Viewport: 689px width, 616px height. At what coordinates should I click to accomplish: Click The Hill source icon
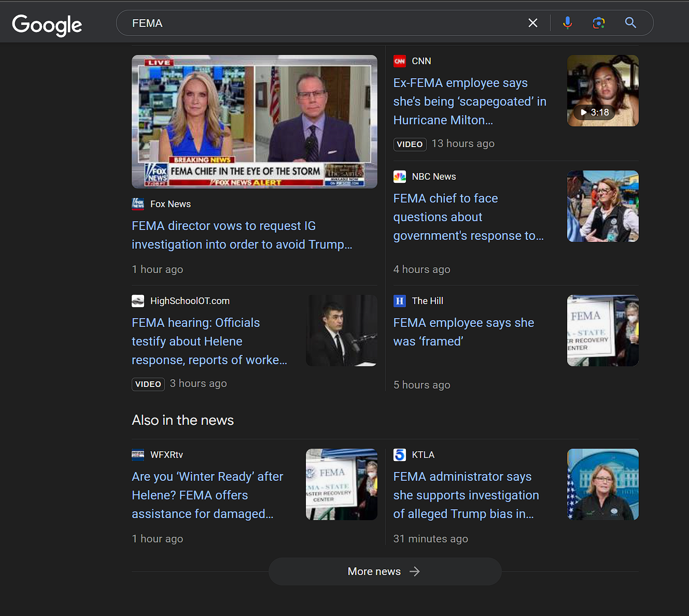pyautogui.click(x=400, y=301)
